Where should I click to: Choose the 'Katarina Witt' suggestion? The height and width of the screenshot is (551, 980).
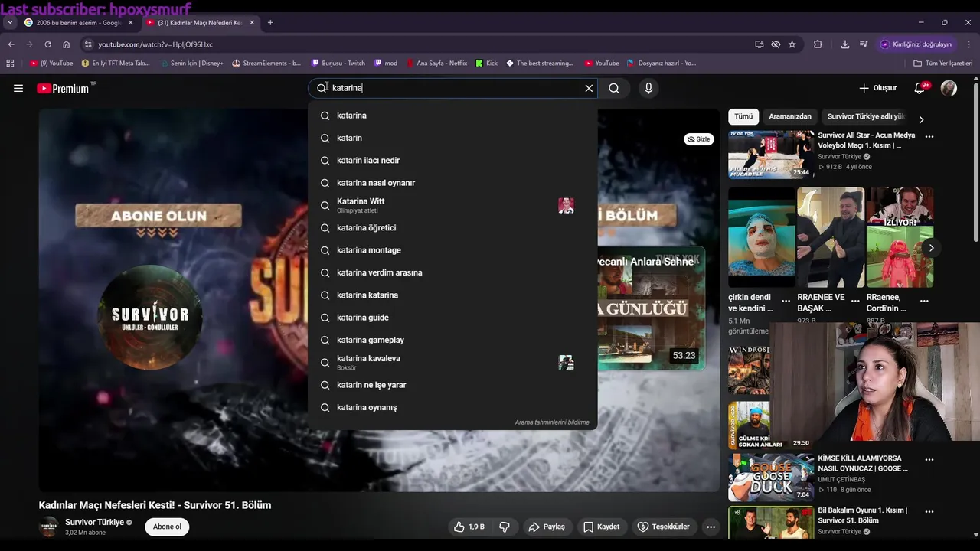point(452,205)
